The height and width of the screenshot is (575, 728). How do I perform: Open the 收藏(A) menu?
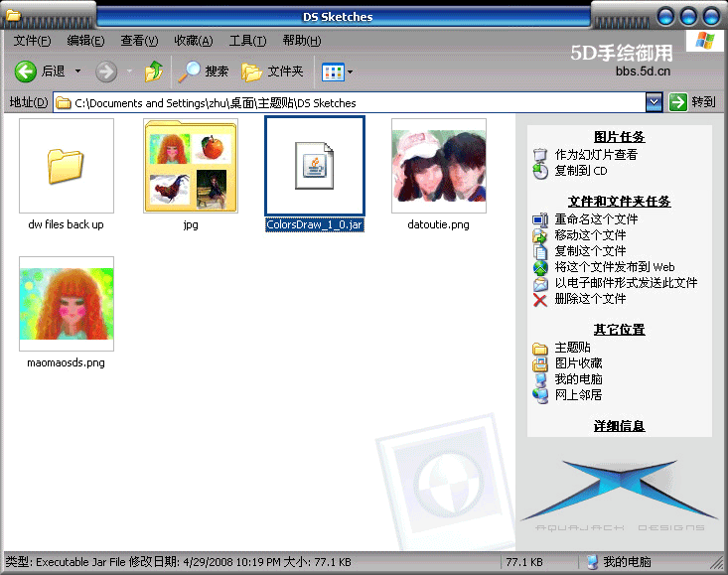click(194, 41)
